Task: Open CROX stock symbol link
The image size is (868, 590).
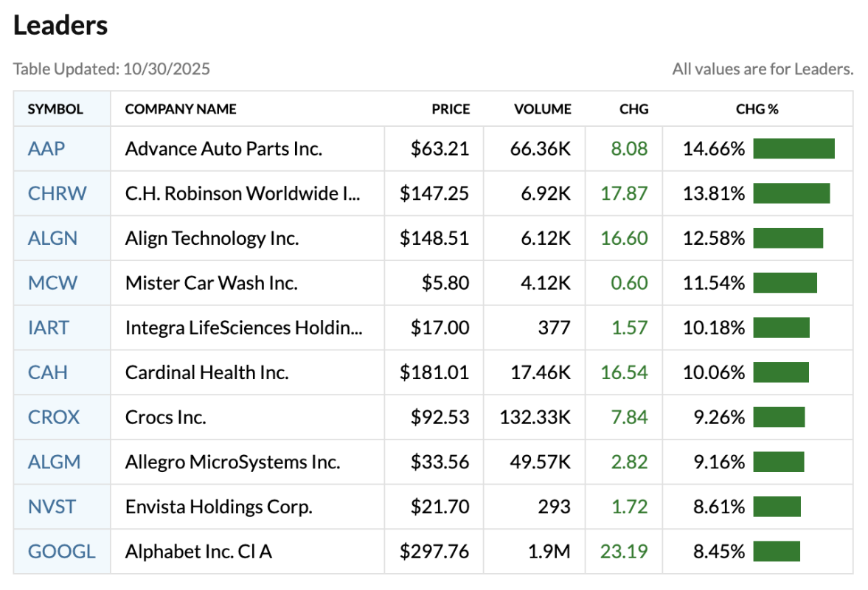Action: click(x=53, y=417)
